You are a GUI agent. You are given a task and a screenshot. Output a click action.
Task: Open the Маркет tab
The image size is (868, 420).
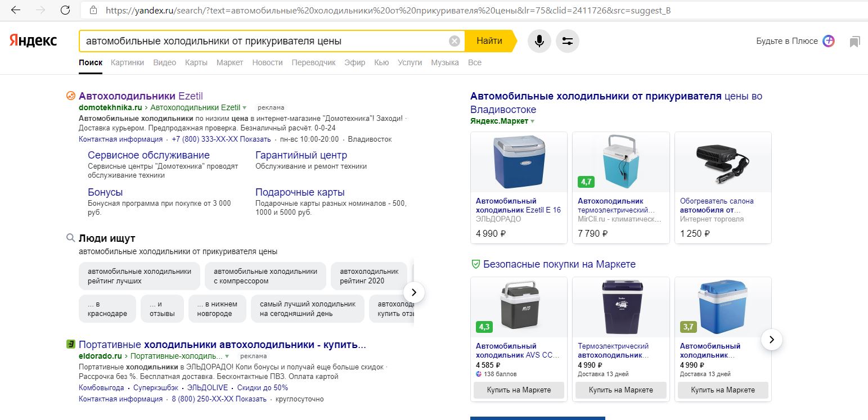pyautogui.click(x=230, y=62)
